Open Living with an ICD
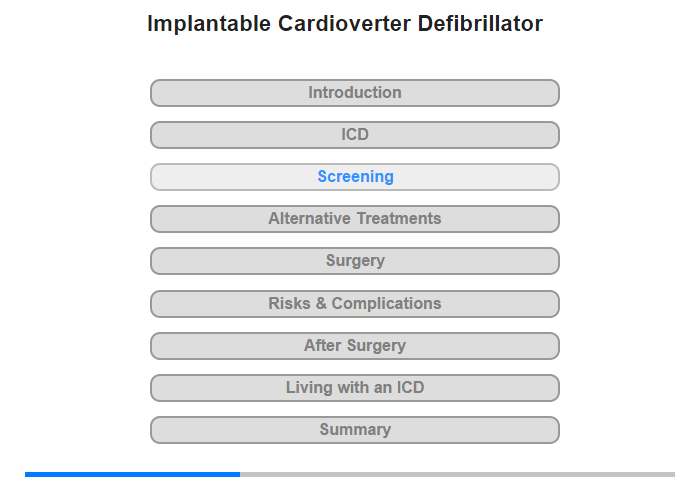The image size is (700, 480). [x=355, y=388]
